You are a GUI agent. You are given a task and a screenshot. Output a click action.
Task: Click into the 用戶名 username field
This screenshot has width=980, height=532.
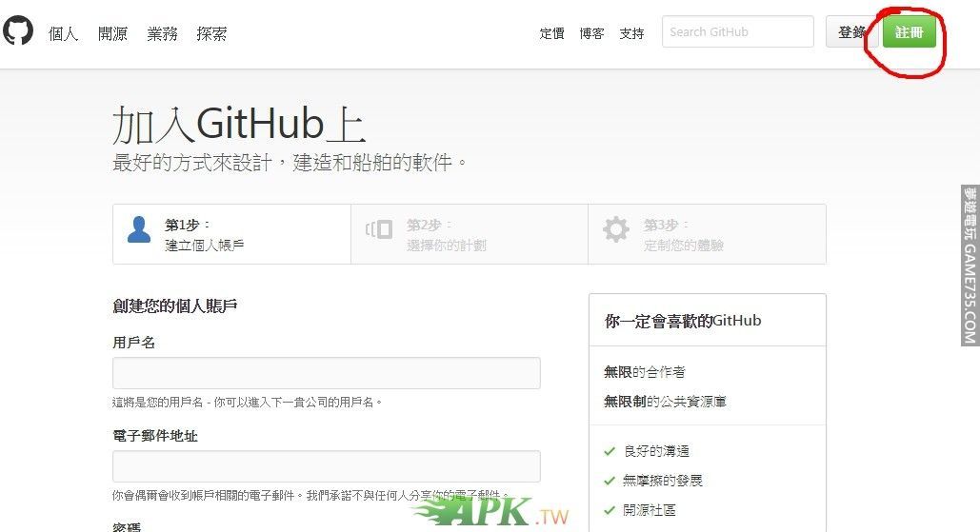pos(327,373)
